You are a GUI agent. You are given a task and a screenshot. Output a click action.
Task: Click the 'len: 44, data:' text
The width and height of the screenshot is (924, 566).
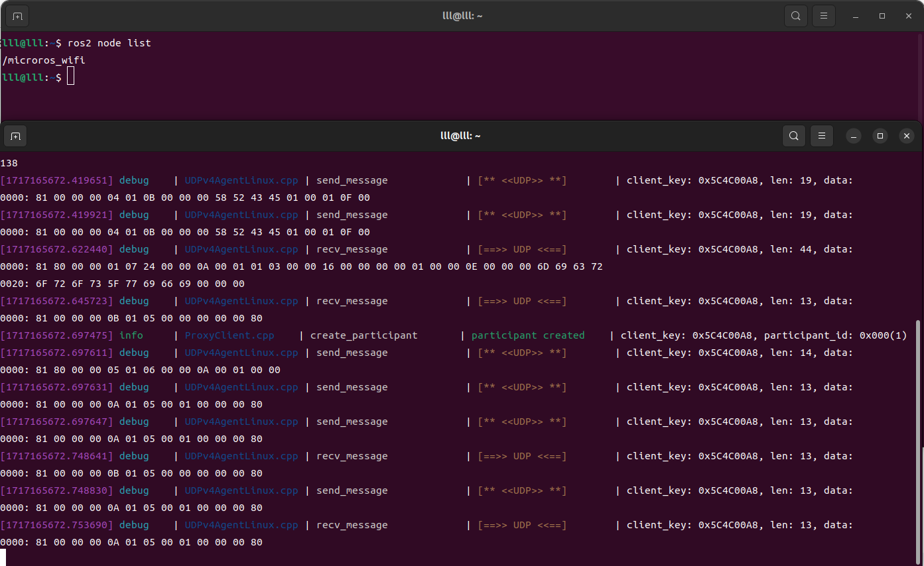(812, 249)
